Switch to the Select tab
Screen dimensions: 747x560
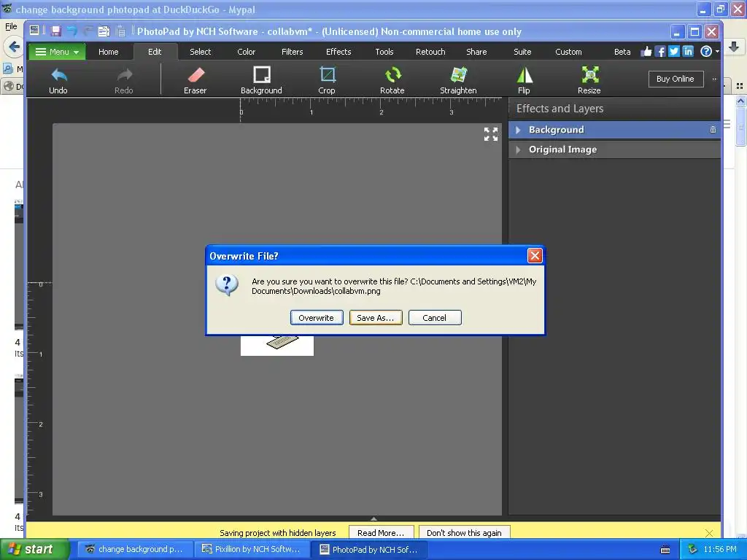pyautogui.click(x=200, y=52)
